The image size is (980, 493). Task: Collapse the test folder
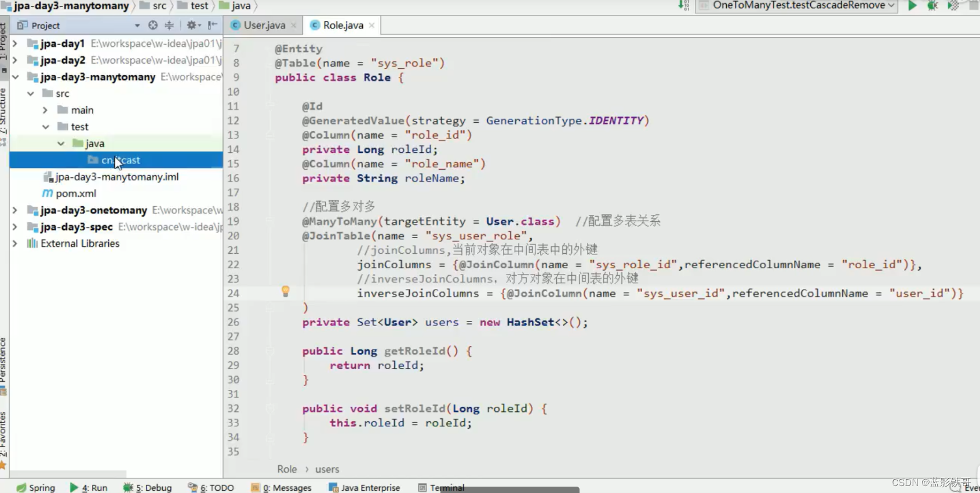pos(45,127)
